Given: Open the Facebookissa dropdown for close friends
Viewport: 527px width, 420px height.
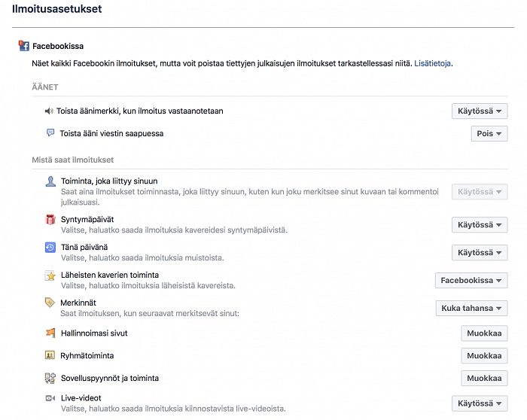Looking at the screenshot, I should click(x=471, y=281).
